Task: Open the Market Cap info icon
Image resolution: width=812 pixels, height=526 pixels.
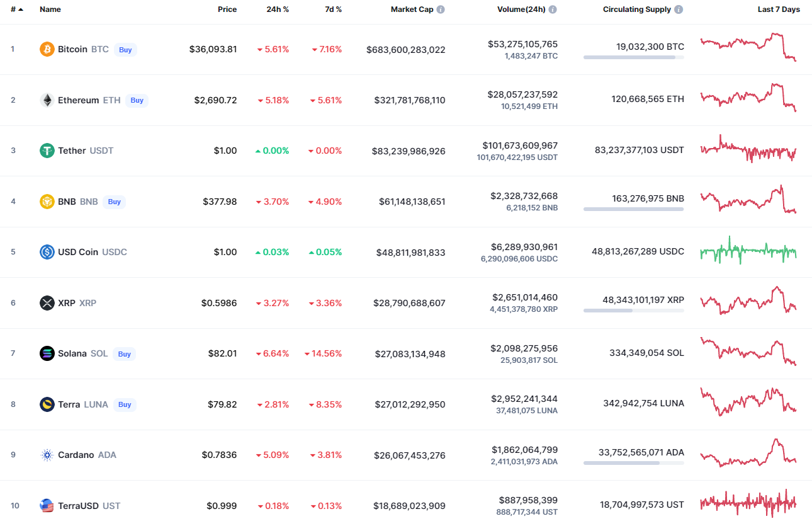Action: click(441, 9)
